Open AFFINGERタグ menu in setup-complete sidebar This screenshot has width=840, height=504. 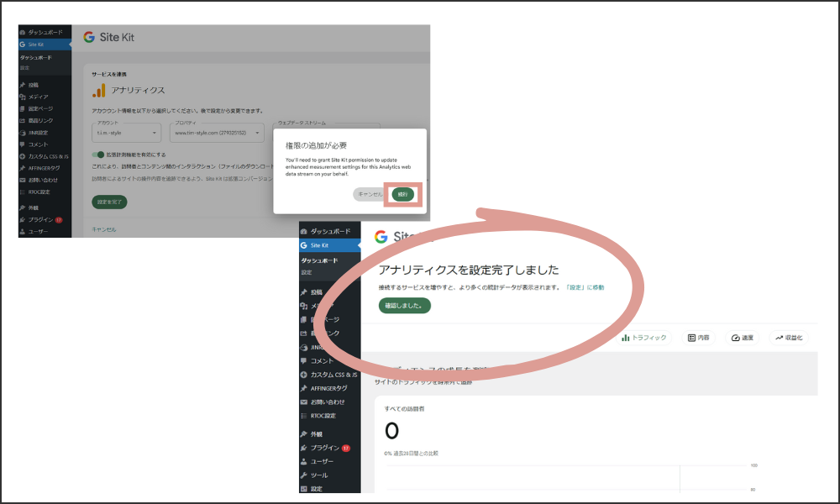pyautogui.click(x=330, y=388)
